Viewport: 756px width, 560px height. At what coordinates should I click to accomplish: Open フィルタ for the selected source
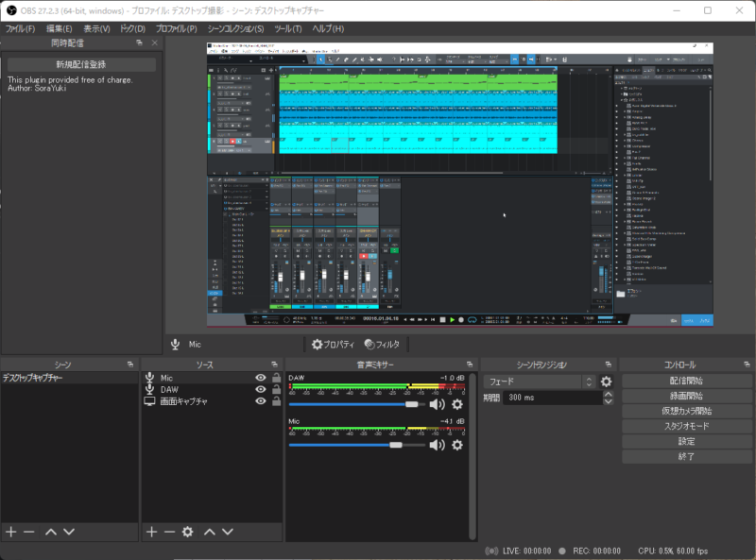click(382, 345)
